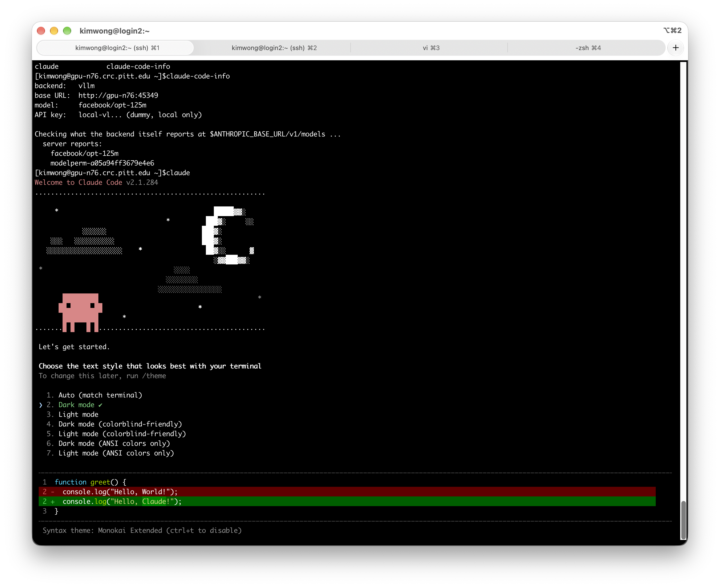Image resolution: width=720 pixels, height=588 pixels.
Task: Click the version number v2.1.284
Action: [x=142, y=182]
